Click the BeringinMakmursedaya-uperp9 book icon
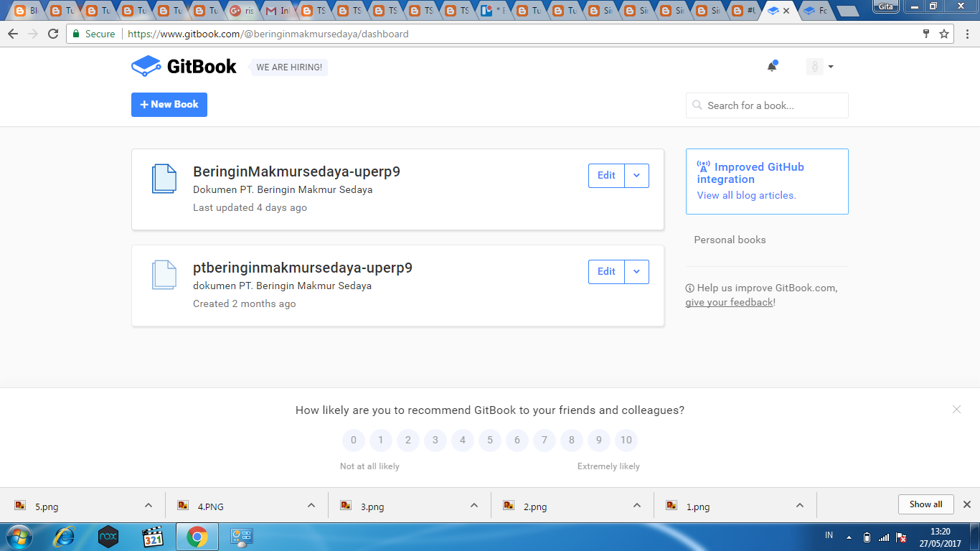 pyautogui.click(x=164, y=179)
